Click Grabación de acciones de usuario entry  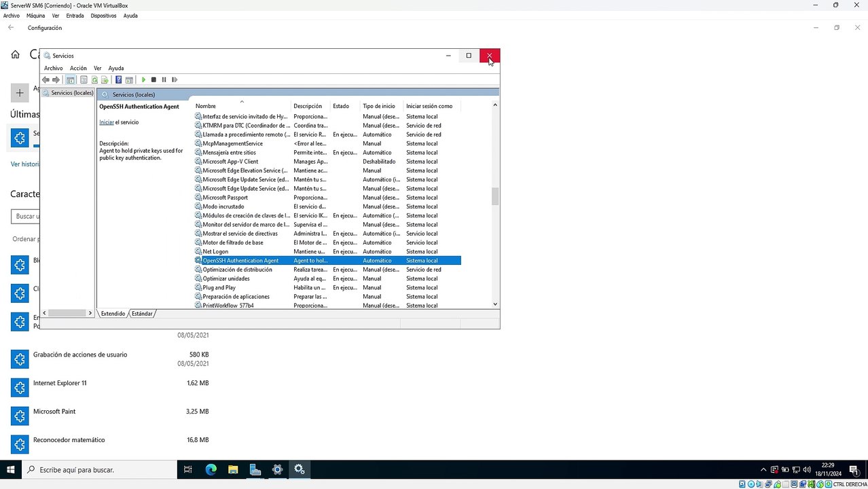click(110, 359)
